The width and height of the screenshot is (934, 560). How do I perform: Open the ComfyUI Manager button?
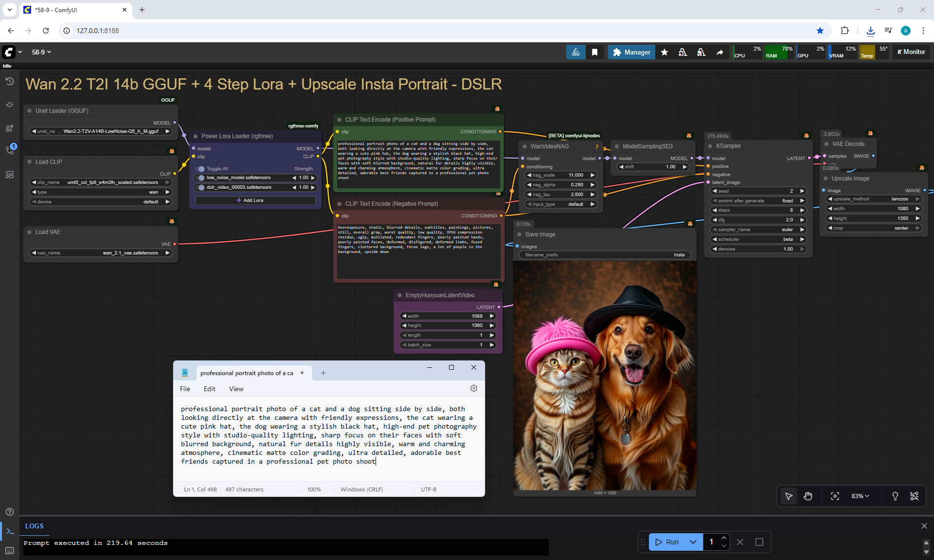(x=631, y=52)
